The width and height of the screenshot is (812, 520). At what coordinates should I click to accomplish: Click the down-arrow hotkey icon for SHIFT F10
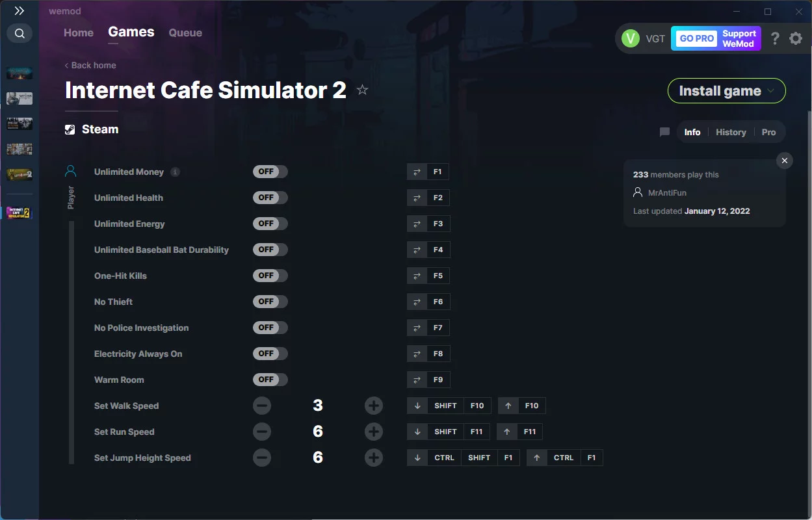(x=417, y=406)
